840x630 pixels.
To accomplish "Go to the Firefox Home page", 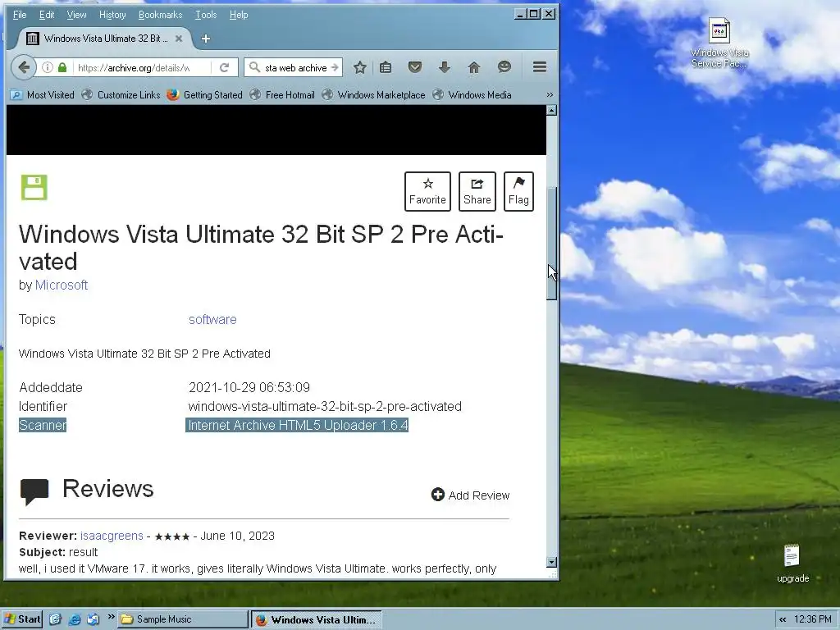I will click(x=474, y=67).
